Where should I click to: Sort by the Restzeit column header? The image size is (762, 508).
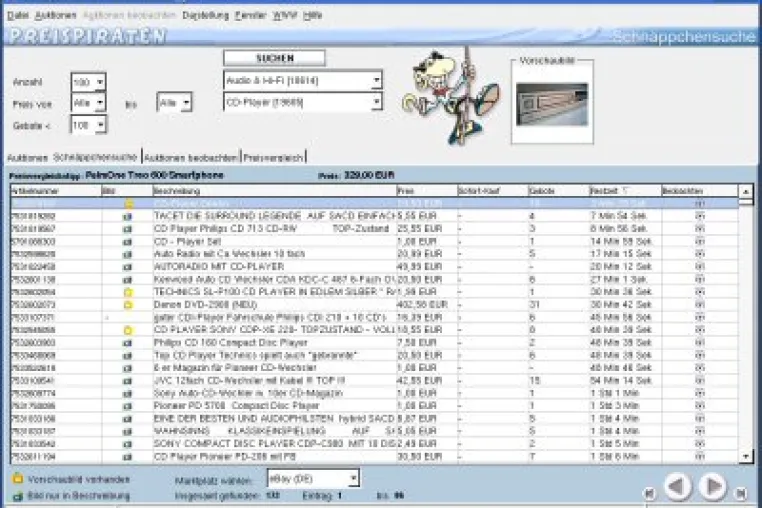pyautogui.click(x=624, y=191)
